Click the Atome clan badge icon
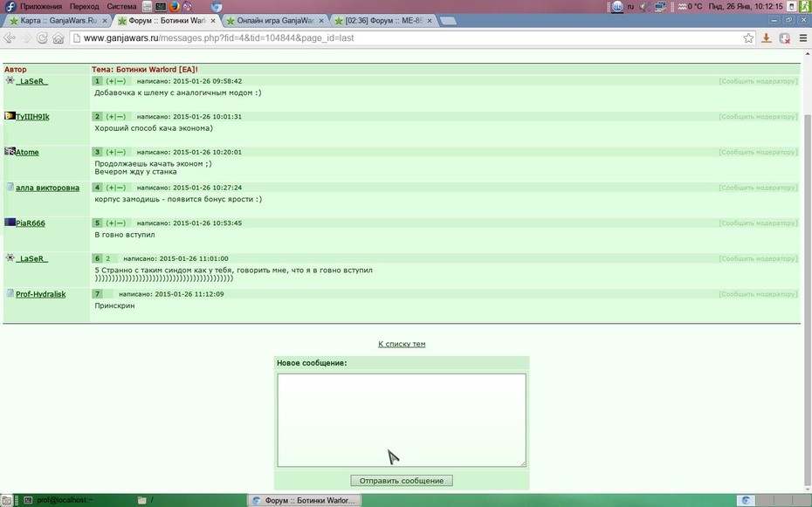This screenshot has height=507, width=812. click(x=10, y=151)
